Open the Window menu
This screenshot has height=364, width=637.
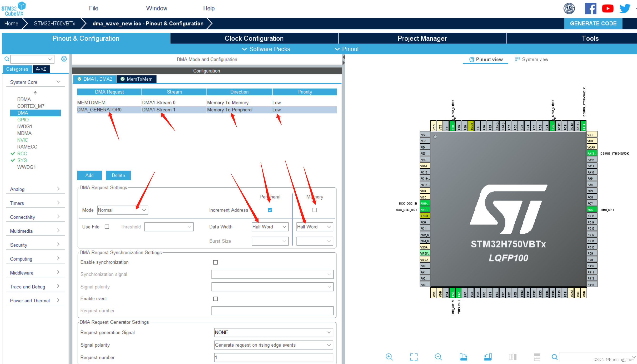(x=157, y=8)
